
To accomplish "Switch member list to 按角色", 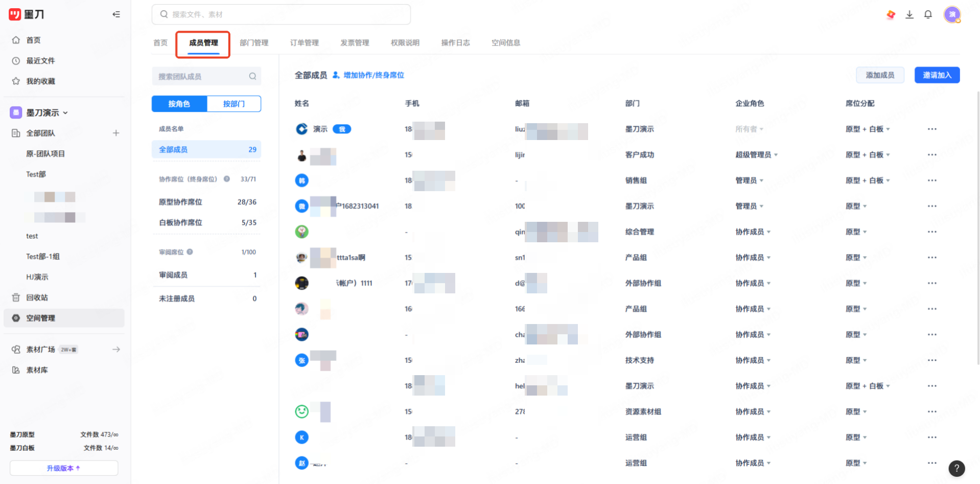I will 179,104.
